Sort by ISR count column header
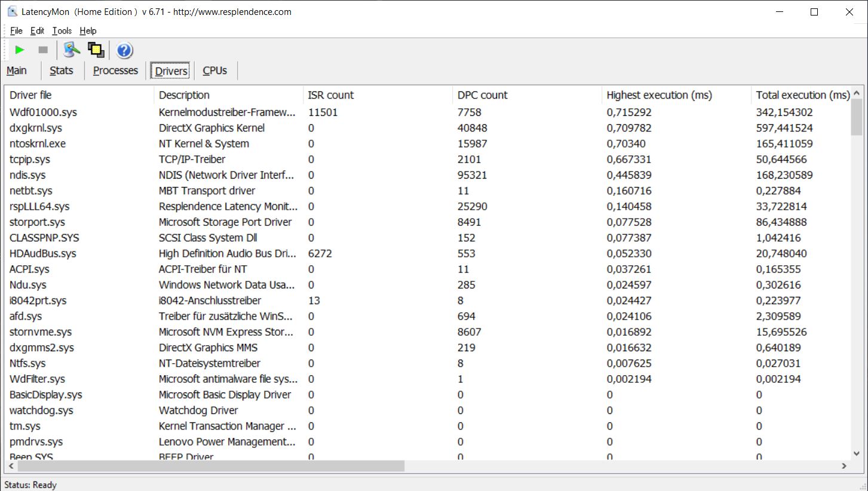This screenshot has height=491, width=868. pyautogui.click(x=330, y=95)
